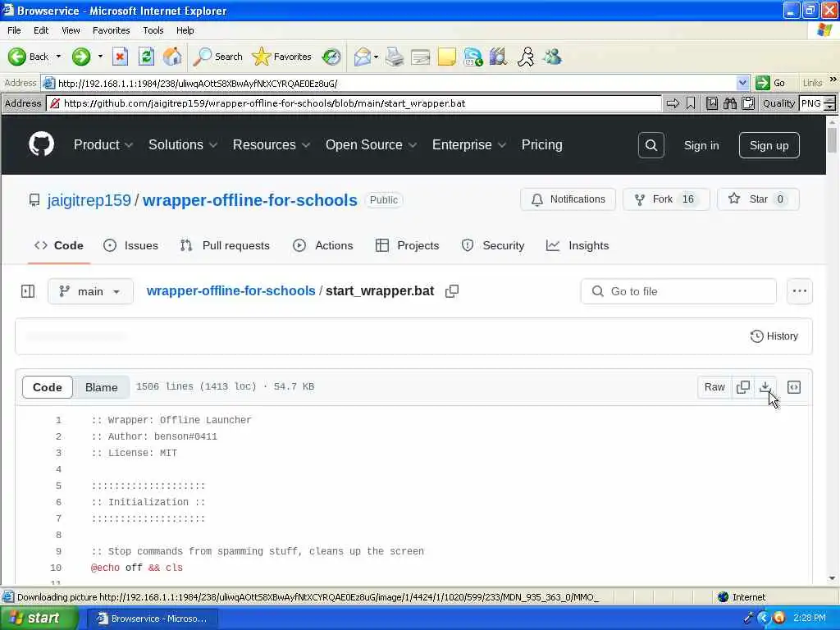Click the IE Back arrow icon
840x630 pixels.
coord(17,57)
